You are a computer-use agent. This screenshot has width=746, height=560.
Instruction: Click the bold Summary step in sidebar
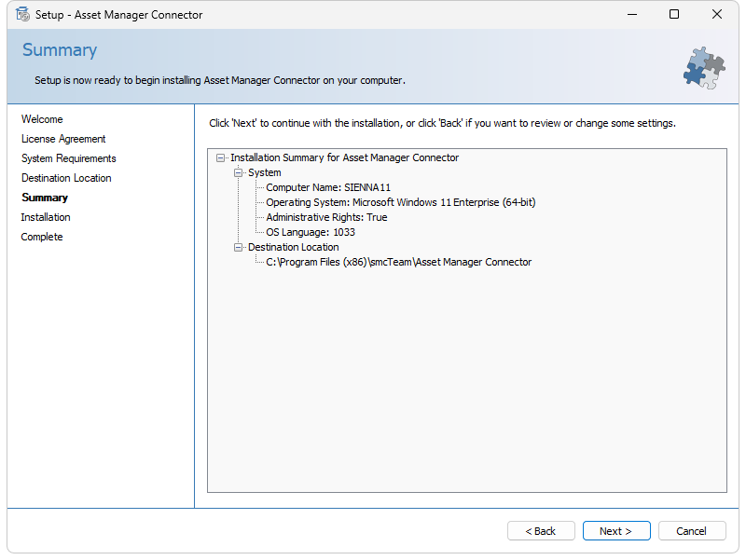[45, 198]
